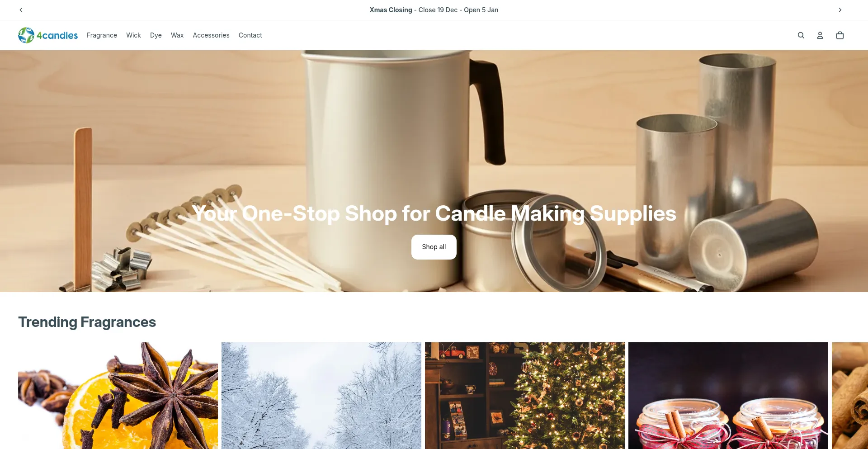Open the Accessories menu
The image size is (868, 449).
tap(211, 35)
